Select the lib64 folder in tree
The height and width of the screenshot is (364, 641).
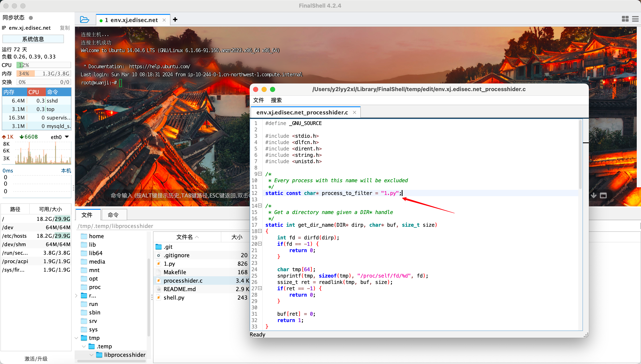click(x=96, y=253)
